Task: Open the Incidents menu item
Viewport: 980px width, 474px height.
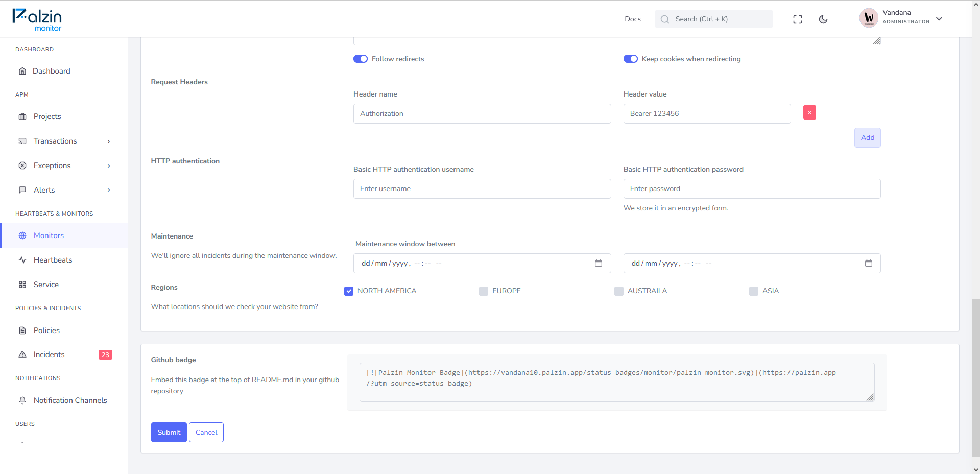Action: pyautogui.click(x=64, y=354)
